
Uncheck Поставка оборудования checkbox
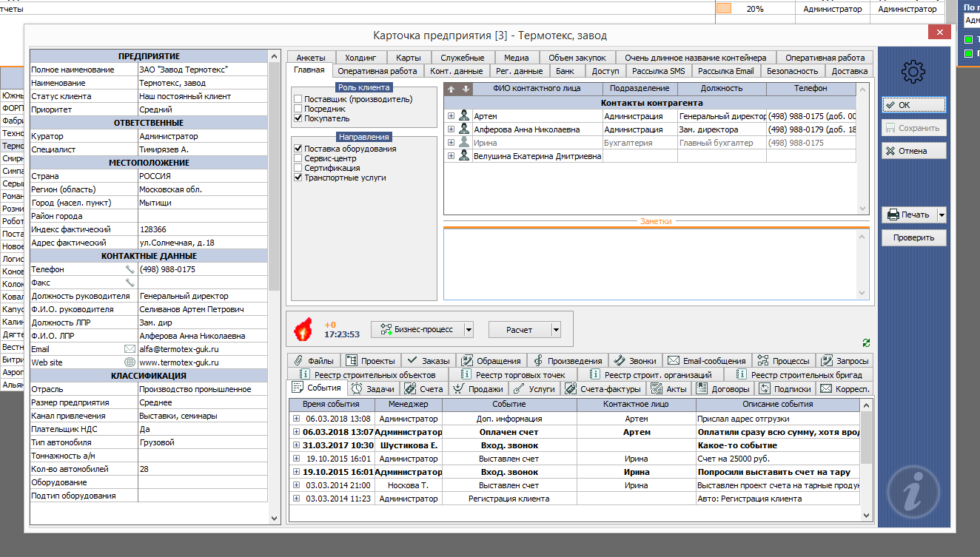[298, 149]
